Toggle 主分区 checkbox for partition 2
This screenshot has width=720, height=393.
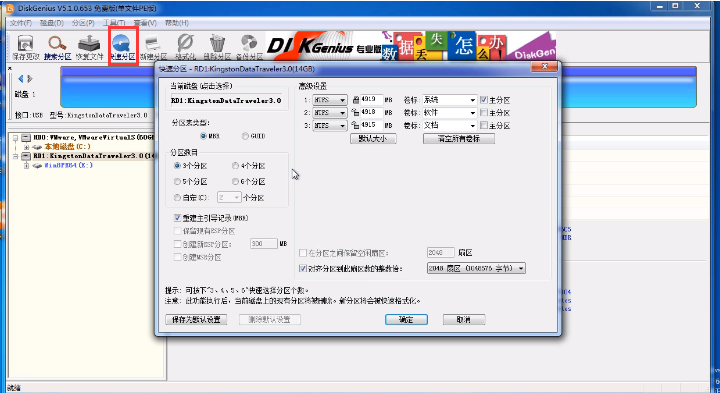click(x=484, y=112)
